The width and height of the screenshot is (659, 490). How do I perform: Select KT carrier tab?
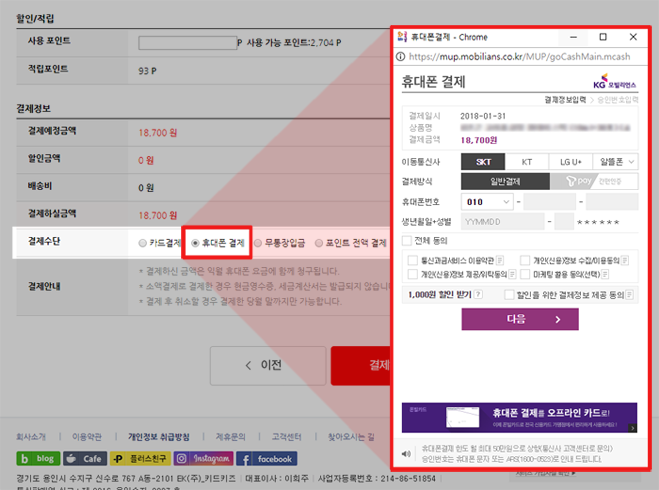tap(527, 162)
